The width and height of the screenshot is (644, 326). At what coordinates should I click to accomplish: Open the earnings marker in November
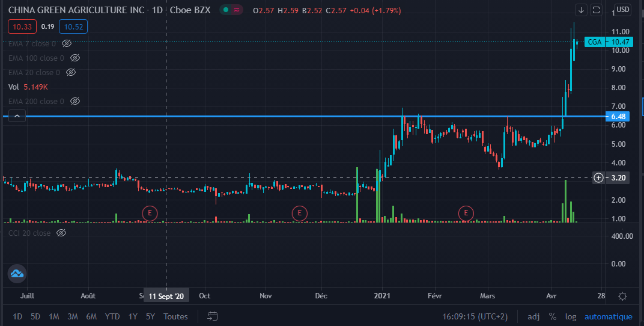(x=299, y=213)
